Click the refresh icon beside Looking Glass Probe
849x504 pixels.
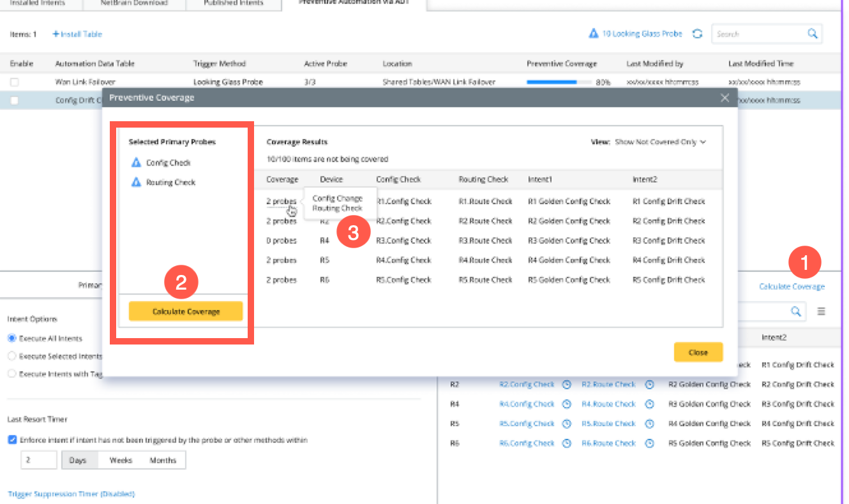pyautogui.click(x=698, y=34)
